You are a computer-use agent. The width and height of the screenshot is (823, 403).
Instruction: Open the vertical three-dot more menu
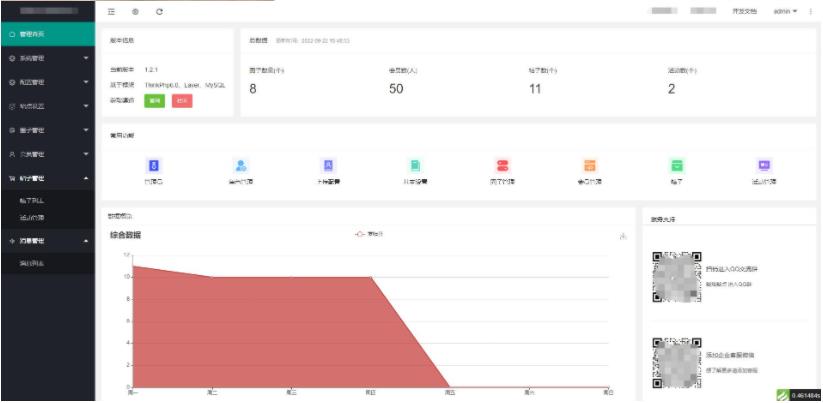[x=811, y=12]
